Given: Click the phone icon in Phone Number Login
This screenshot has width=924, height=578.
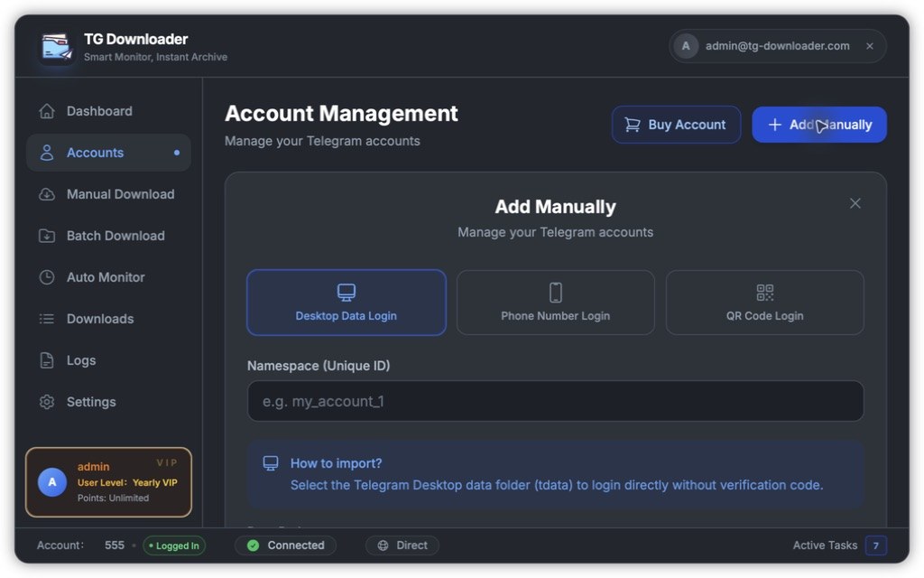Looking at the screenshot, I should [x=555, y=292].
